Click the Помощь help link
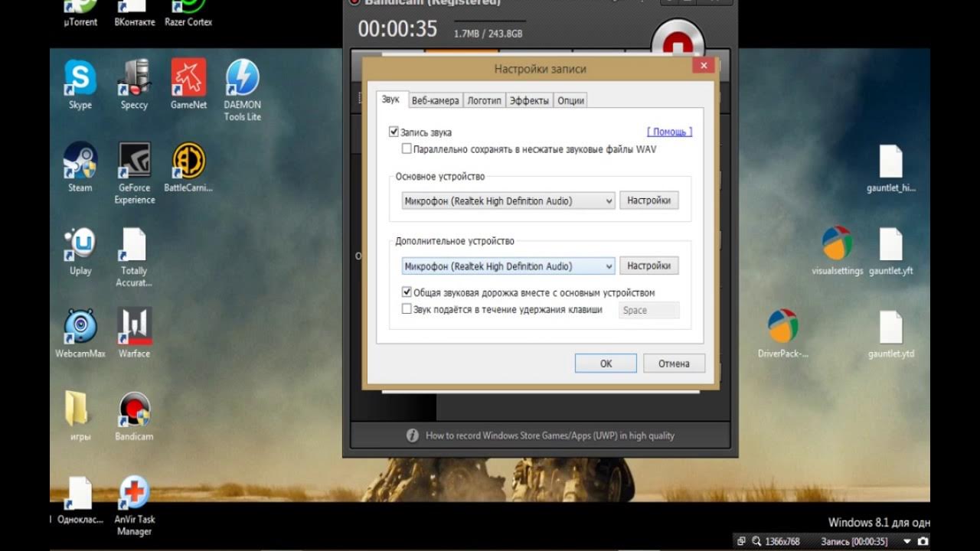The height and width of the screenshot is (551, 980). [x=670, y=132]
